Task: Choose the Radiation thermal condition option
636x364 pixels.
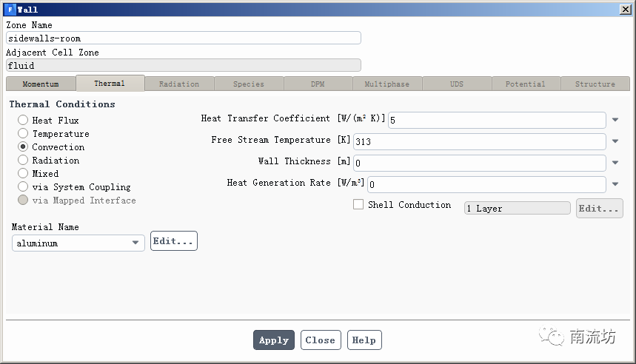Action: click(23, 161)
